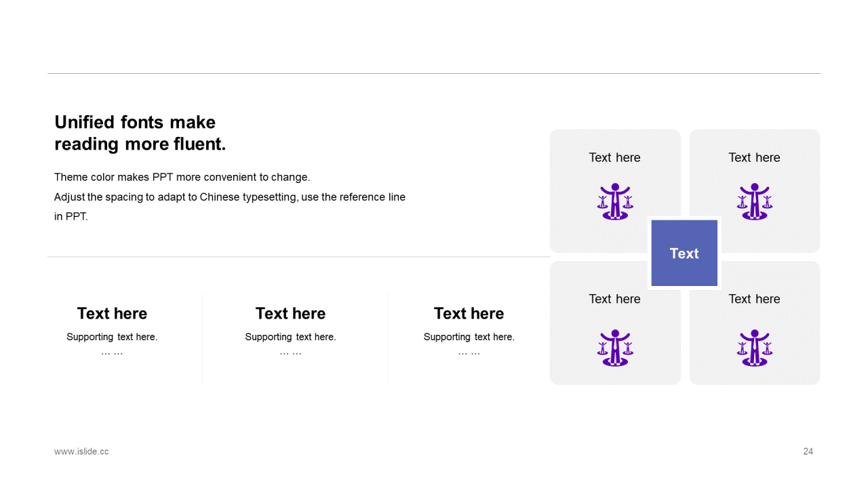Select 'Text here' label in top-left card
The height and width of the screenshot is (488, 868).
pos(614,157)
